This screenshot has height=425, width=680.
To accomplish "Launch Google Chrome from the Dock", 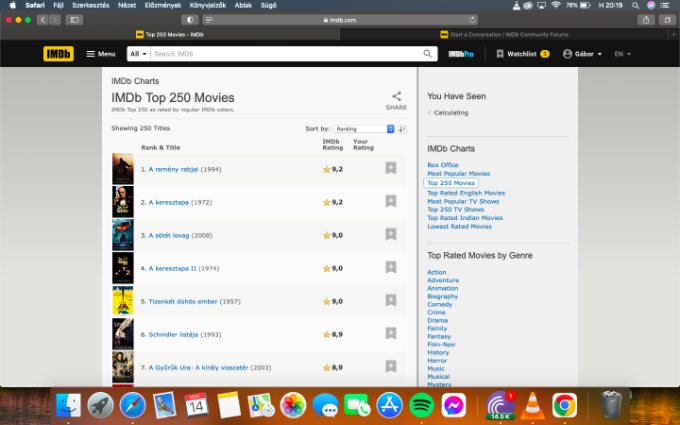I will click(564, 405).
